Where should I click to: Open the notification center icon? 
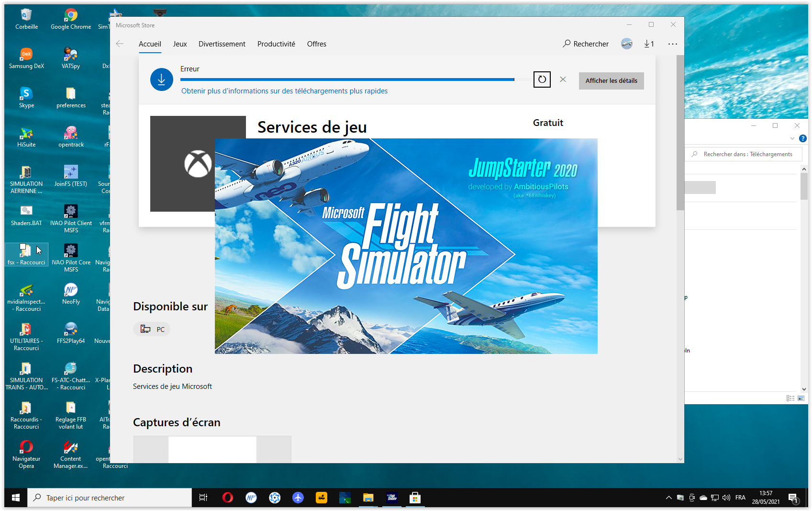point(793,498)
